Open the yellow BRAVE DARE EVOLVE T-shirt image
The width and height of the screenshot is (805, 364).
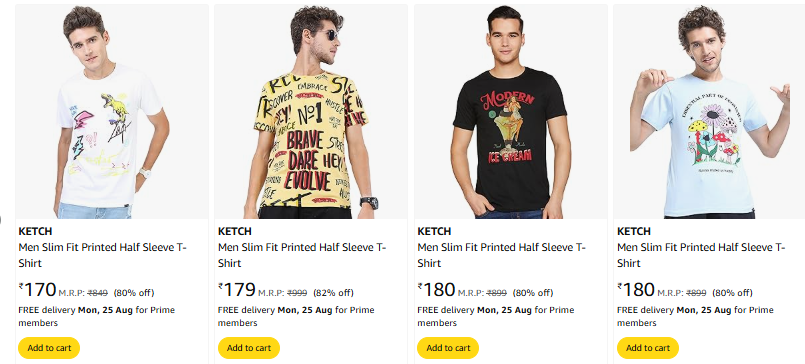coord(311,112)
